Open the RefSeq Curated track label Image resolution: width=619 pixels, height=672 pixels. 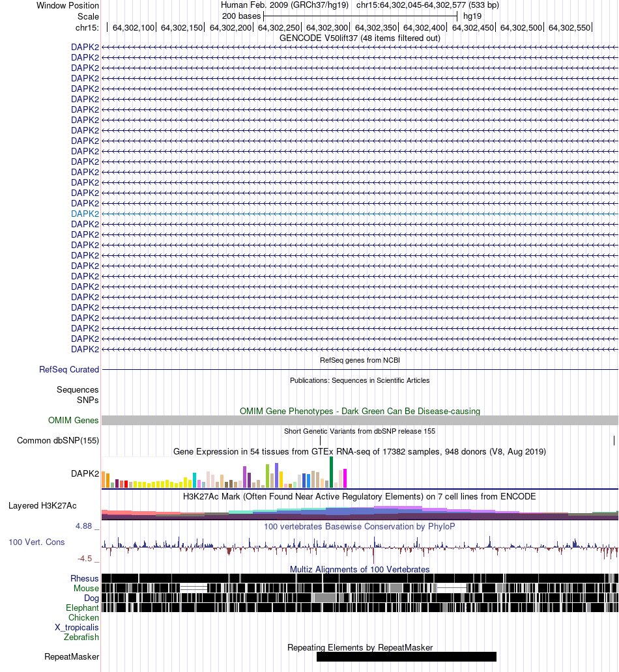click(x=69, y=369)
